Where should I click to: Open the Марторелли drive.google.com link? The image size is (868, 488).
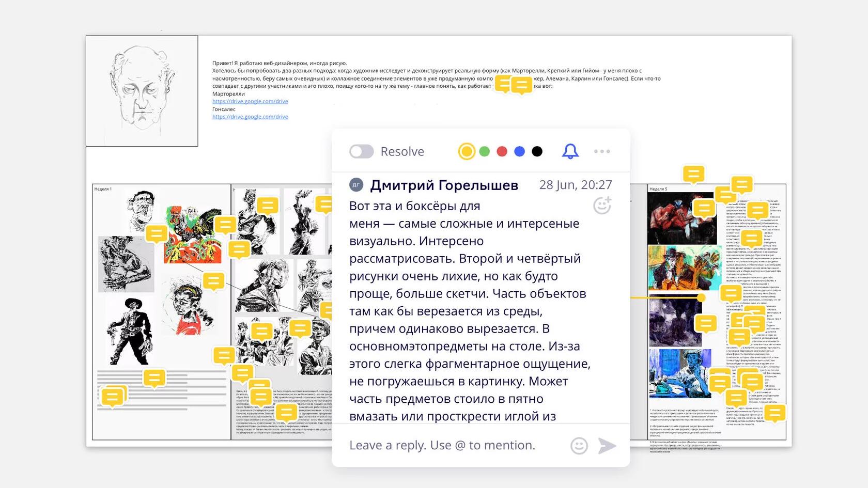pyautogui.click(x=250, y=101)
